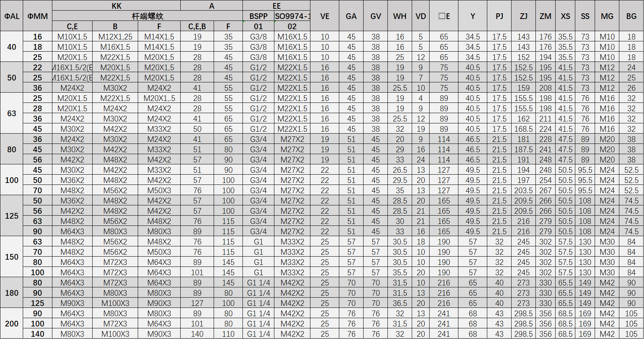This screenshot has width=644, height=339.
Task: Click the ZJ value 203.5
Action: [523, 191]
